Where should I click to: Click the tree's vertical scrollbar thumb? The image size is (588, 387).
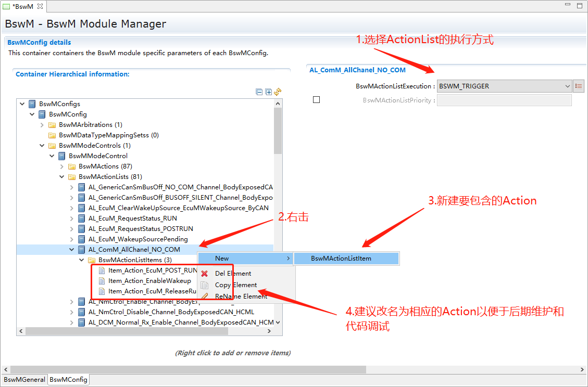click(x=278, y=130)
